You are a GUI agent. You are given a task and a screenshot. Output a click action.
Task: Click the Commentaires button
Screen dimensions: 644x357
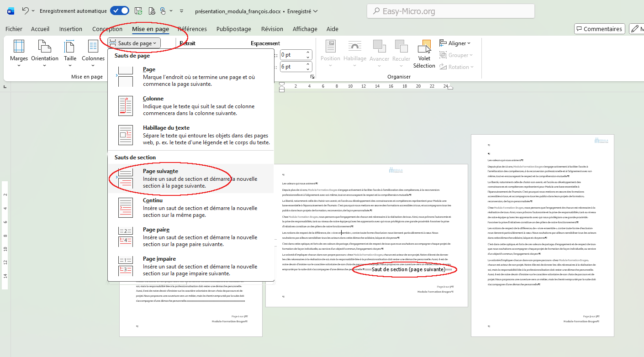[x=599, y=29]
